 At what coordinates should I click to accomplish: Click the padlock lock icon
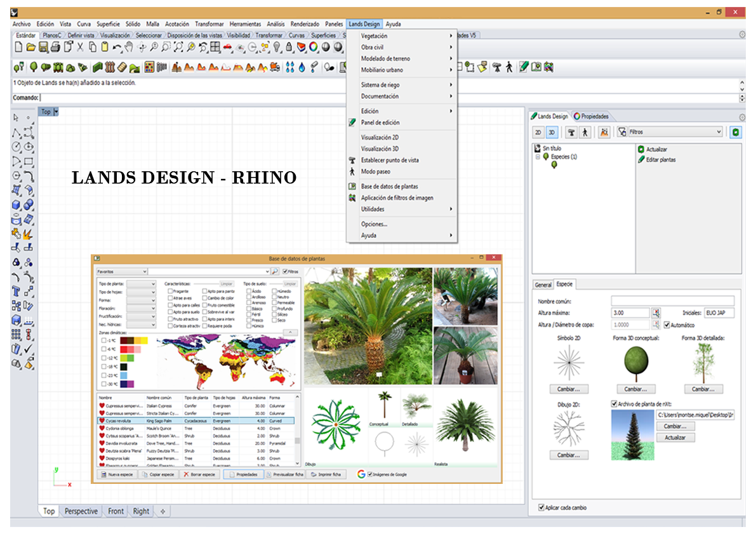pos(289,47)
